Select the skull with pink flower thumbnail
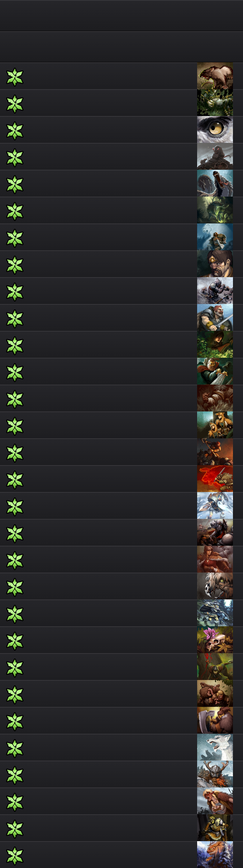The width and height of the screenshot is (243, 868). coord(215,640)
